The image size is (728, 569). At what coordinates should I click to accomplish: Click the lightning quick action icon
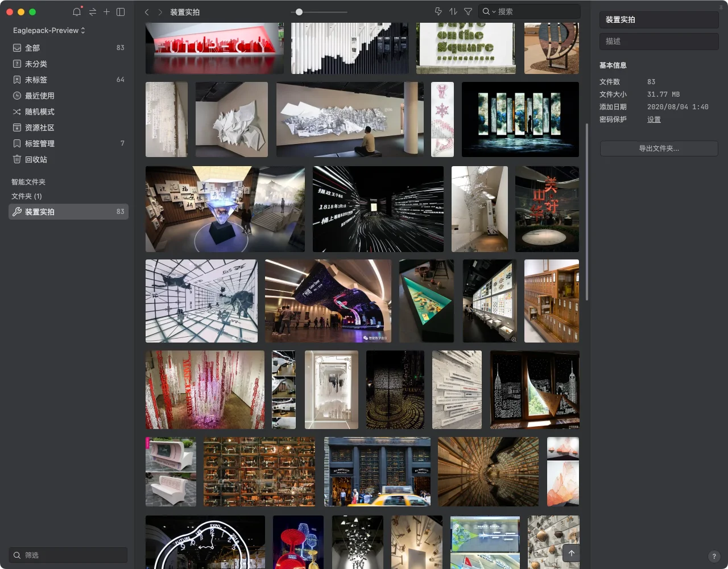(438, 11)
